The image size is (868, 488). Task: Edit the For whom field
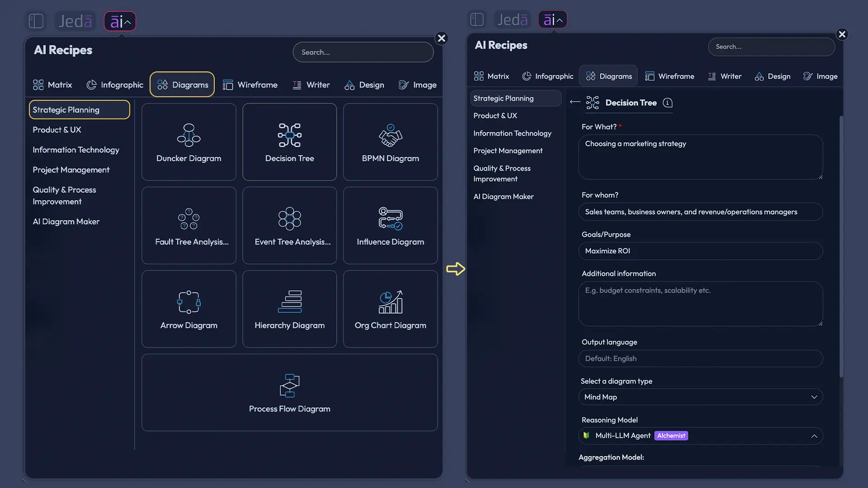(701, 212)
